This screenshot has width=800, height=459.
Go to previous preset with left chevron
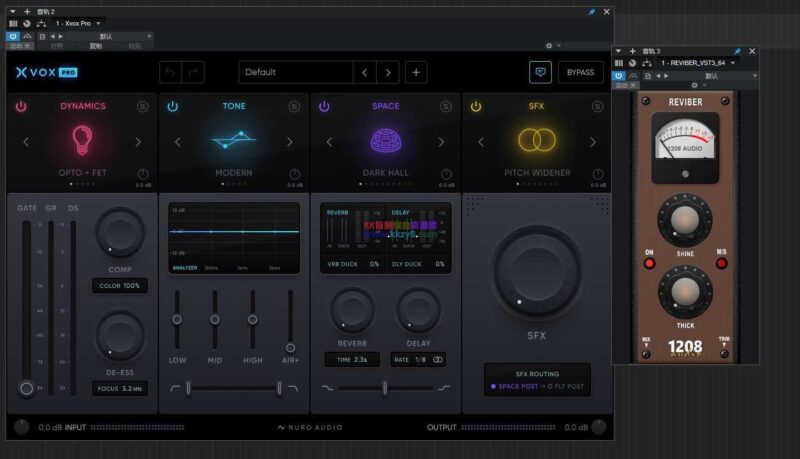pos(364,72)
